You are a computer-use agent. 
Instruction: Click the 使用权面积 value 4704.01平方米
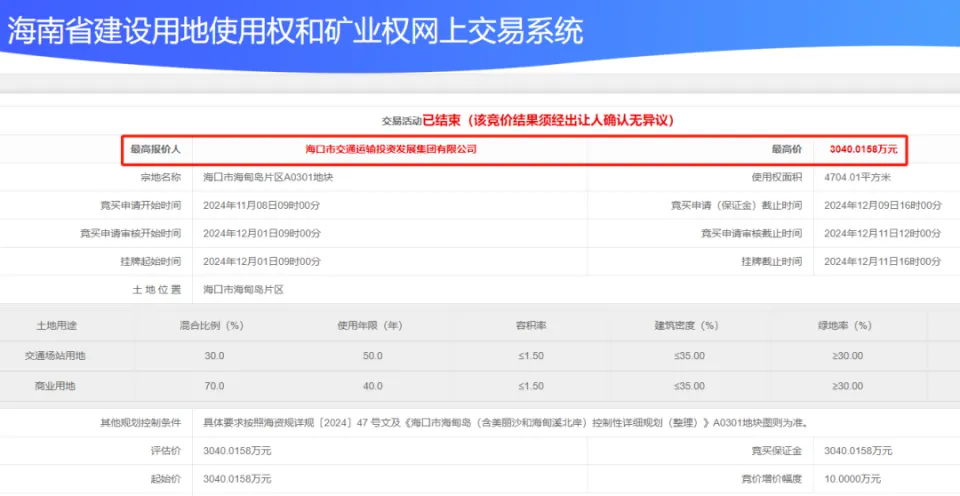pyautogui.click(x=856, y=177)
